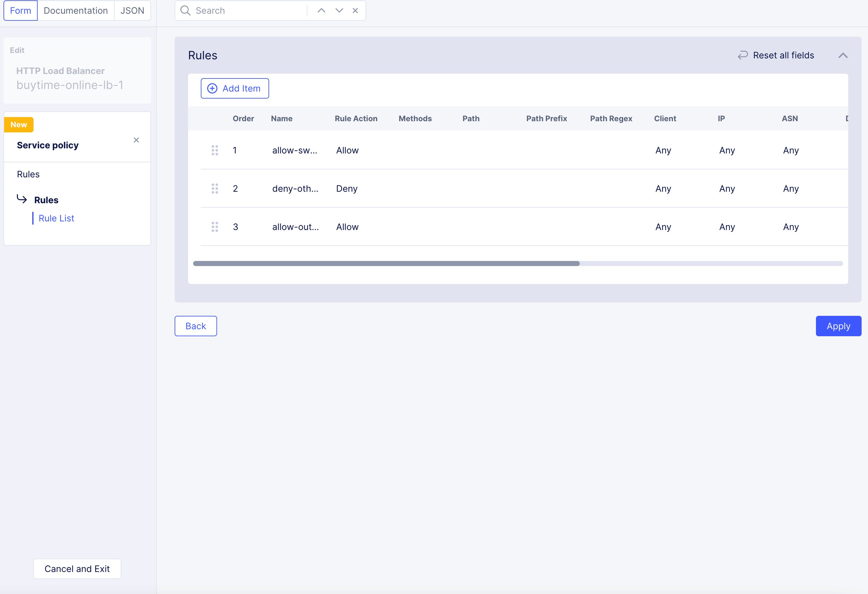Click the Back button
The width and height of the screenshot is (868, 594).
[195, 326]
